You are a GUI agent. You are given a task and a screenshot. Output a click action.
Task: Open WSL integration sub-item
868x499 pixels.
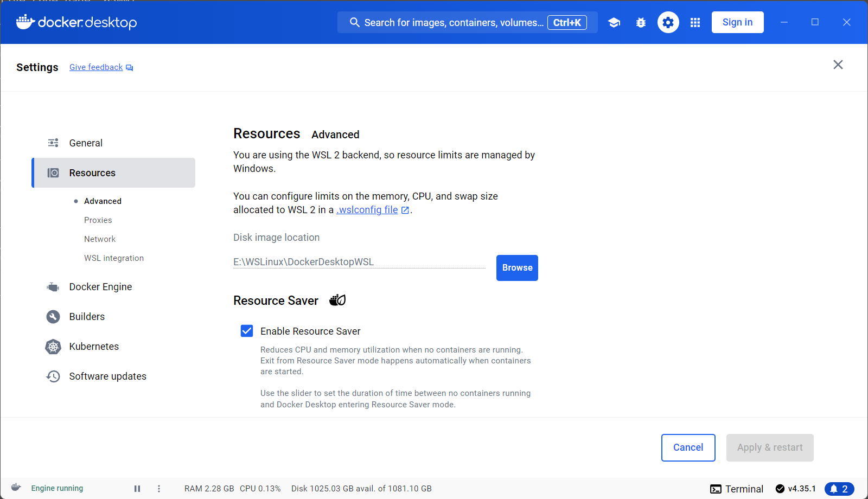(x=114, y=258)
